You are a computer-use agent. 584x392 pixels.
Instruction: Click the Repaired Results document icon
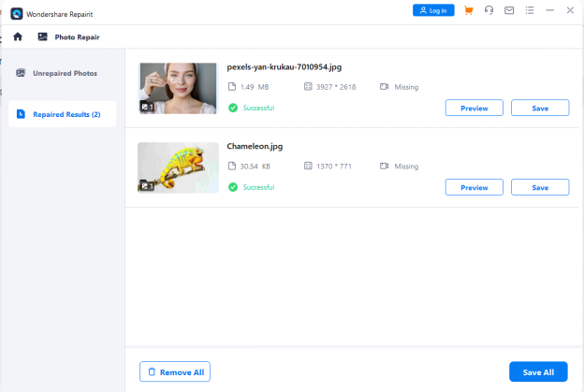21,114
